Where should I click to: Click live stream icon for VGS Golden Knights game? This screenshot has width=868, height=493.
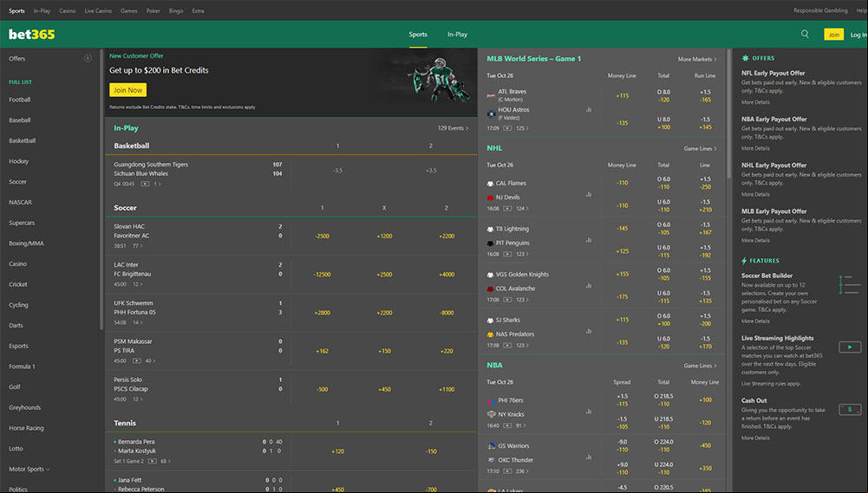[507, 299]
